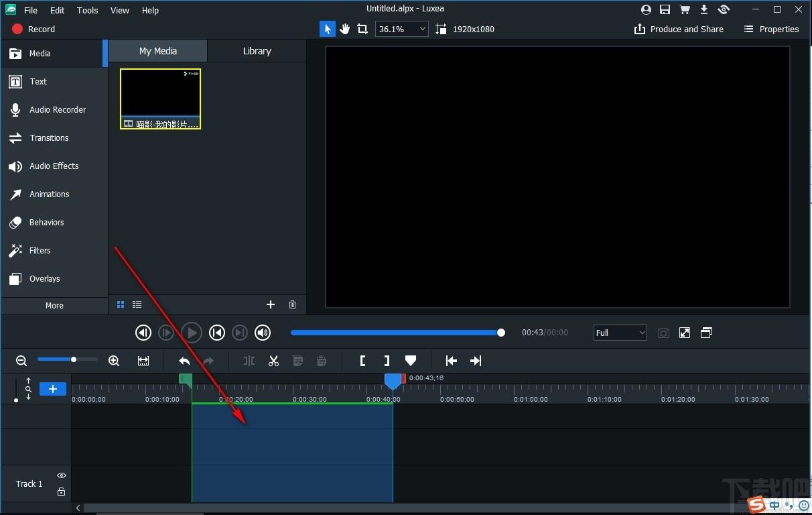Open the Text panel

(x=54, y=81)
